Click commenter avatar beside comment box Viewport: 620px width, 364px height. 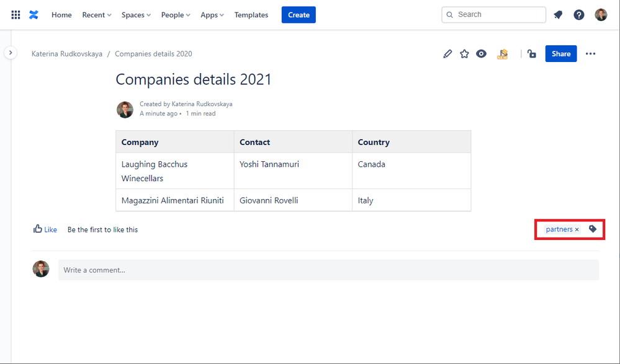[x=41, y=269]
